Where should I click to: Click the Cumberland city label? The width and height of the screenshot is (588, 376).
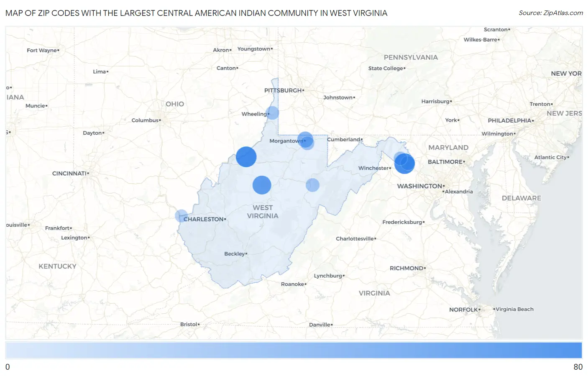344,140
